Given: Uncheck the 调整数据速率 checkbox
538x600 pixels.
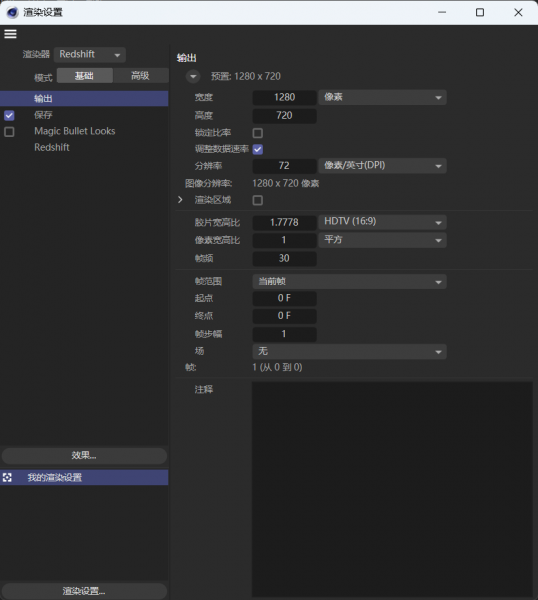Looking at the screenshot, I should click(x=258, y=149).
